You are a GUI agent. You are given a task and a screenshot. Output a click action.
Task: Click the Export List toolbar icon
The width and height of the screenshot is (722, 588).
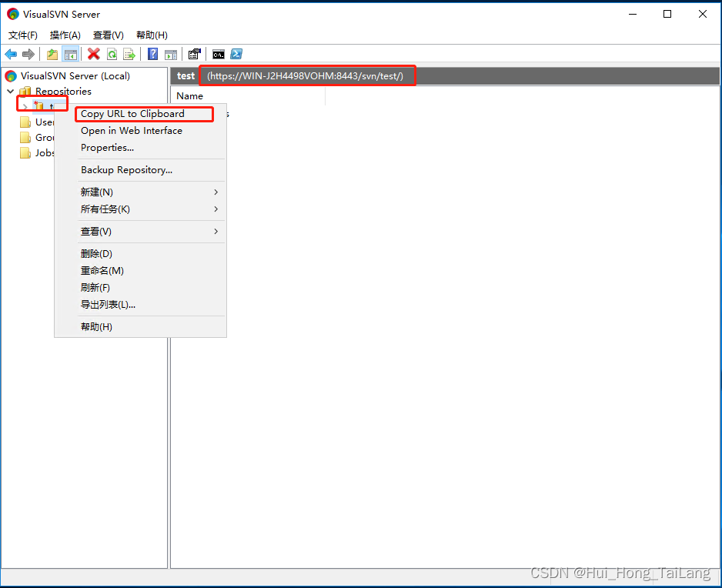(129, 55)
